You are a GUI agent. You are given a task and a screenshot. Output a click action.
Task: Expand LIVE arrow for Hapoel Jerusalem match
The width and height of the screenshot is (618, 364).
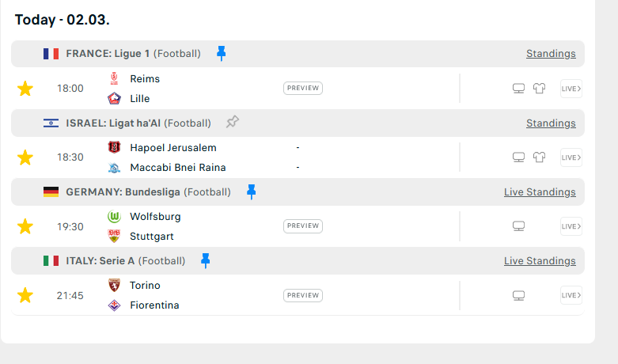(x=571, y=157)
